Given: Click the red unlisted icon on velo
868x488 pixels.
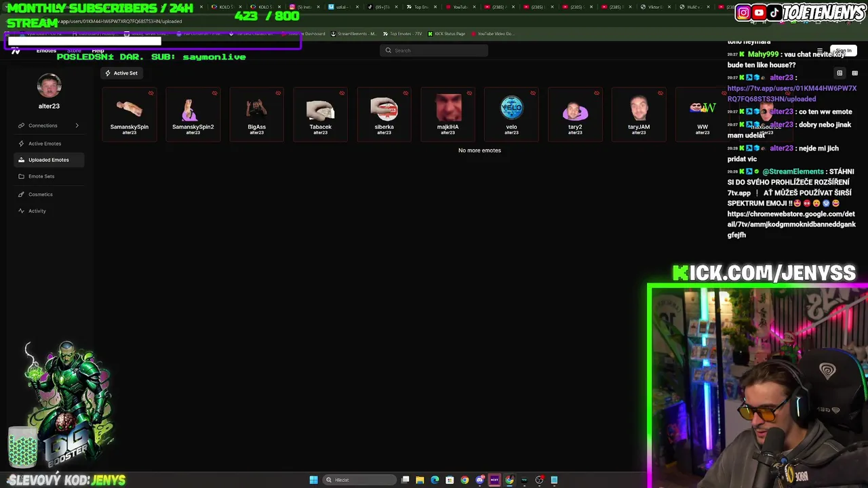Looking at the screenshot, I should [533, 94].
